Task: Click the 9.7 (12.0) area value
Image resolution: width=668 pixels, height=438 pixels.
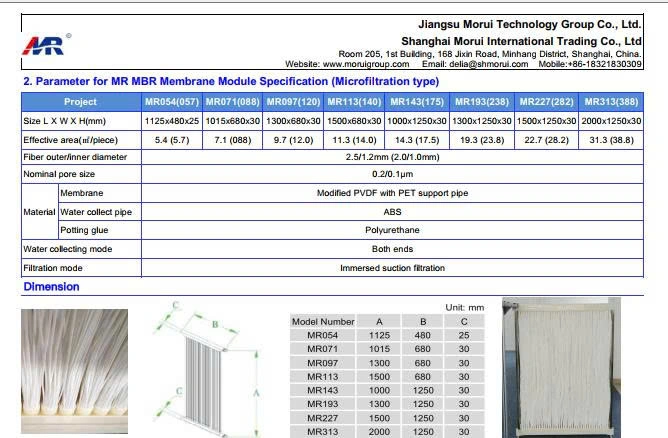Action: pyautogui.click(x=293, y=140)
